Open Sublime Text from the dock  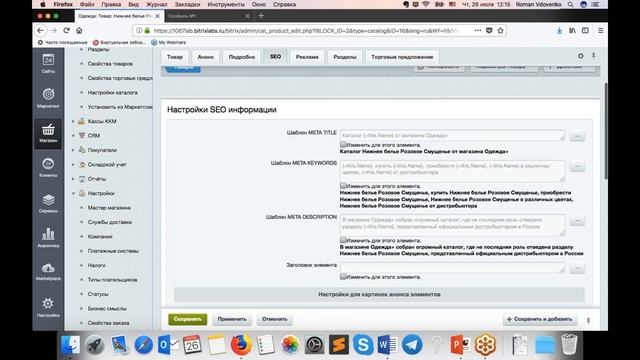click(x=339, y=344)
